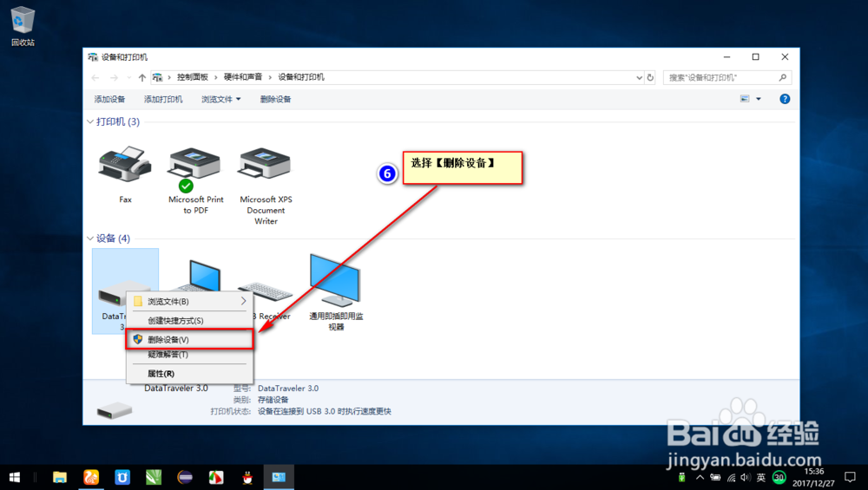Choose 创建快捷方式(S) in context menu
868x490 pixels.
[189, 320]
